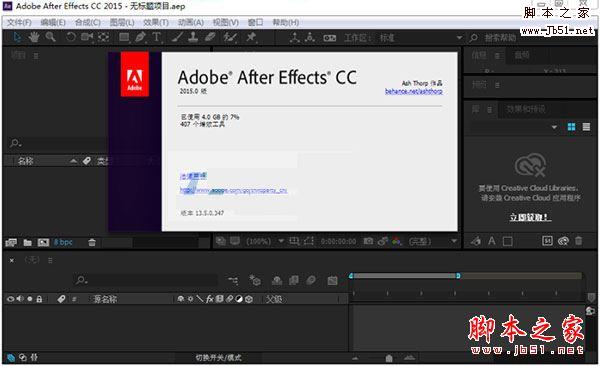Open the 文件(F) menu

click(19, 23)
